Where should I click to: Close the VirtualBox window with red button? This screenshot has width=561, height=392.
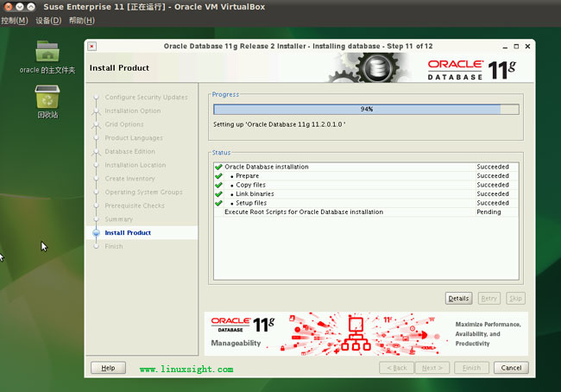click(x=9, y=6)
